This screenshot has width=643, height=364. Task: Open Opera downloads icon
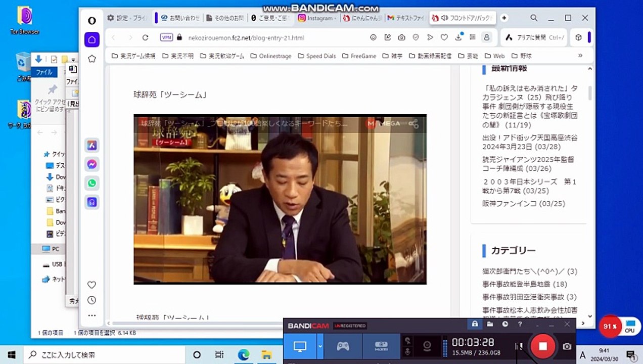[459, 37]
